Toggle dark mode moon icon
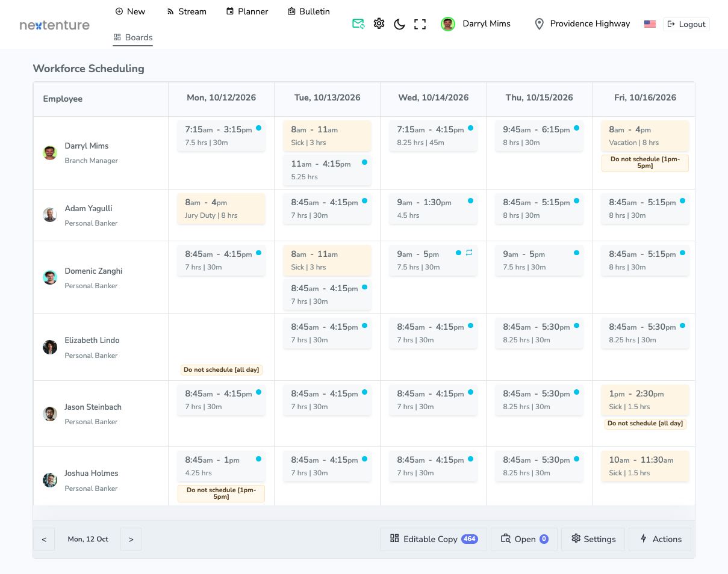Viewport: 728px width, 574px height. pyautogui.click(x=399, y=24)
